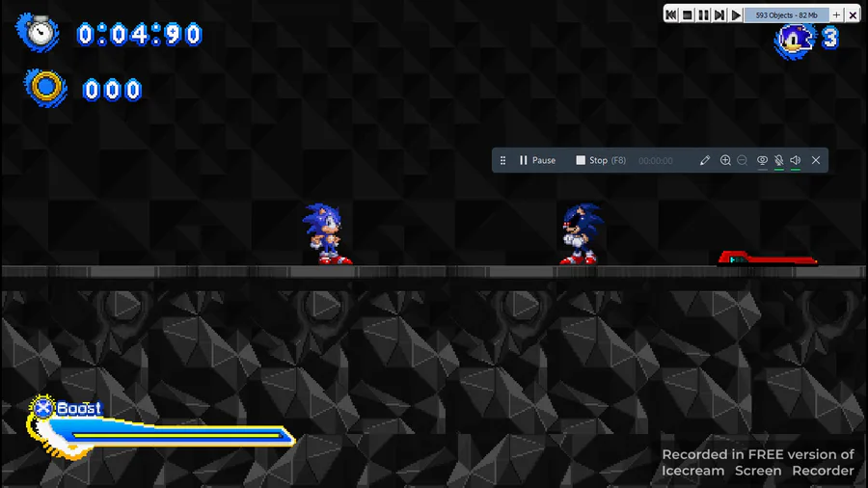Open the pencil drawing tool in recorder
868x488 pixels.
pyautogui.click(x=705, y=160)
